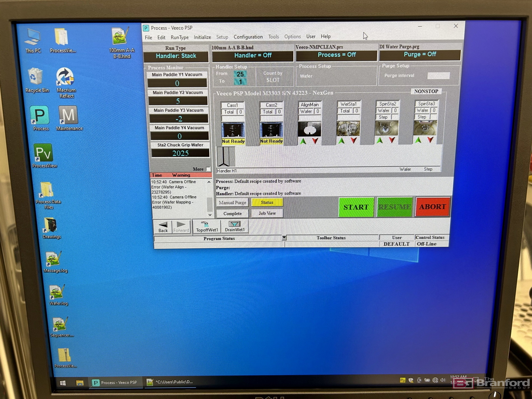The image size is (532, 399).
Task: Open the Message.log file
Action: [55, 262]
